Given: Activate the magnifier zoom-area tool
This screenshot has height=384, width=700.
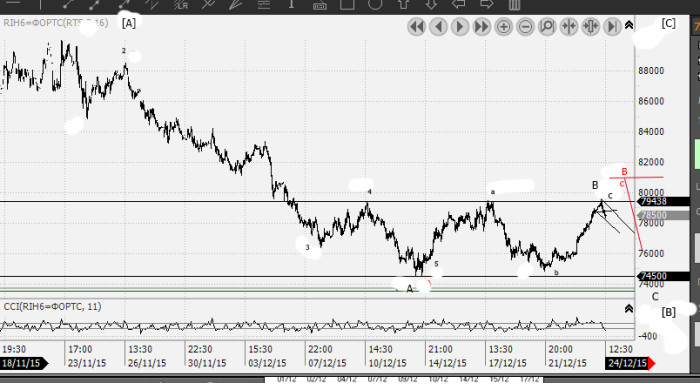Looking at the screenshot, I should point(547,27).
